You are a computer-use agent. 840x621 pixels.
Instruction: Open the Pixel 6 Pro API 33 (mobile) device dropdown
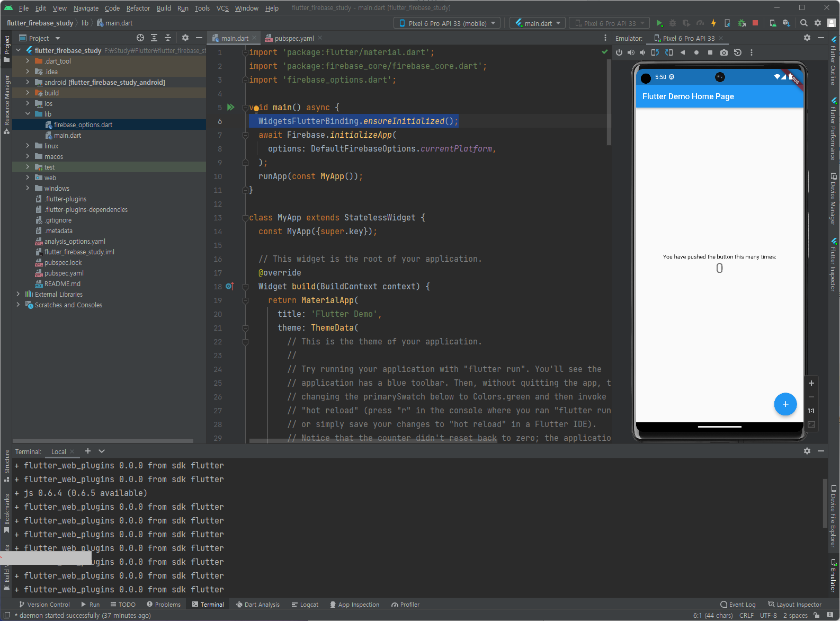click(x=448, y=23)
